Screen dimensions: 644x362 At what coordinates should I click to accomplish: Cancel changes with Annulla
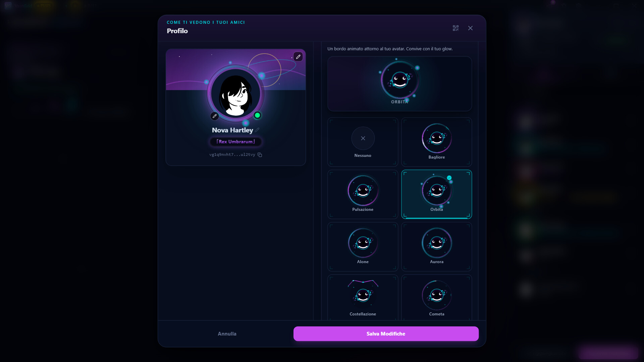point(227,334)
